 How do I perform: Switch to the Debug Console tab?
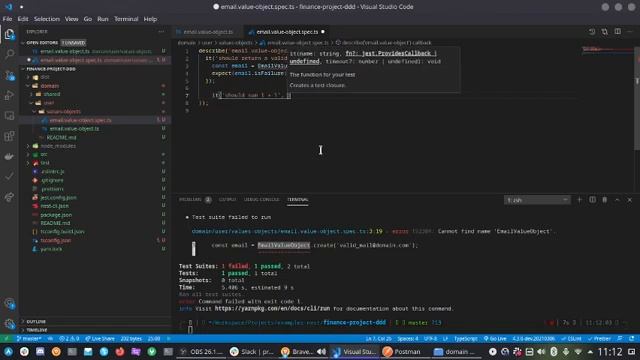(x=262, y=200)
